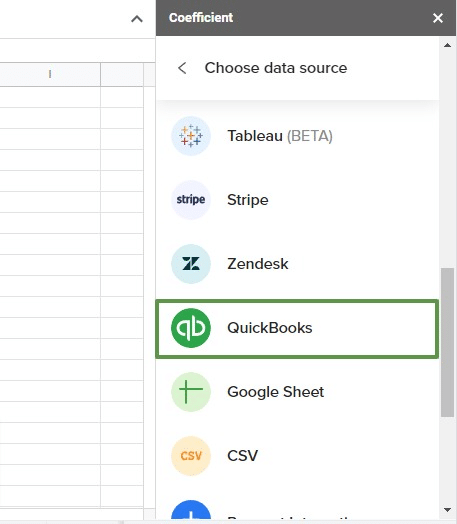
Task: Click the Choose data source heading
Action: pos(276,68)
